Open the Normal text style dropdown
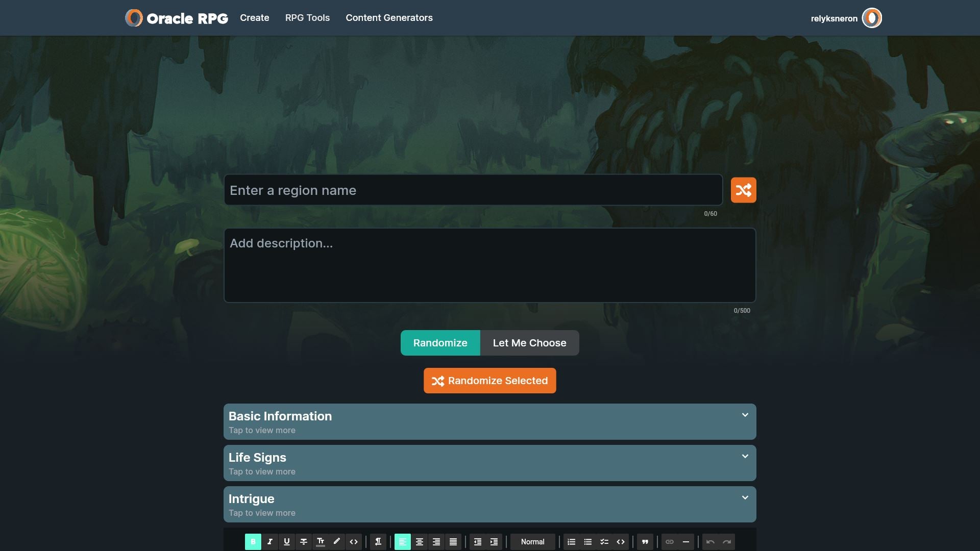 point(532,542)
